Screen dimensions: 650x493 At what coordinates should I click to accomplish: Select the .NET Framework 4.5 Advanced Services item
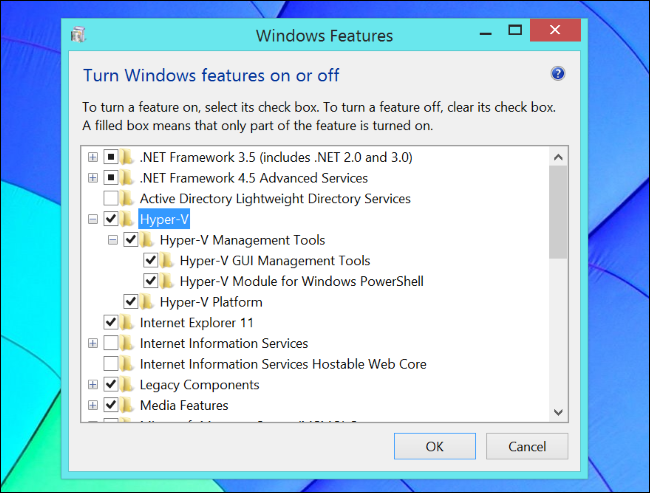[253, 178]
